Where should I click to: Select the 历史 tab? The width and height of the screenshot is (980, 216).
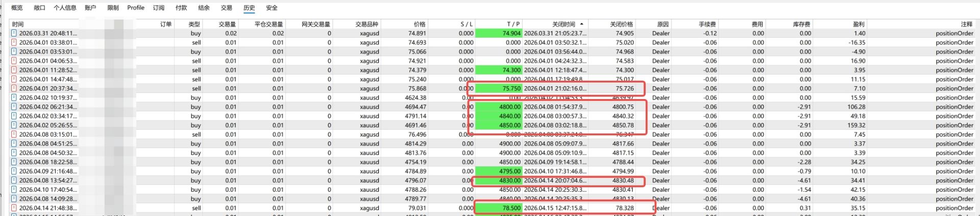click(x=249, y=8)
